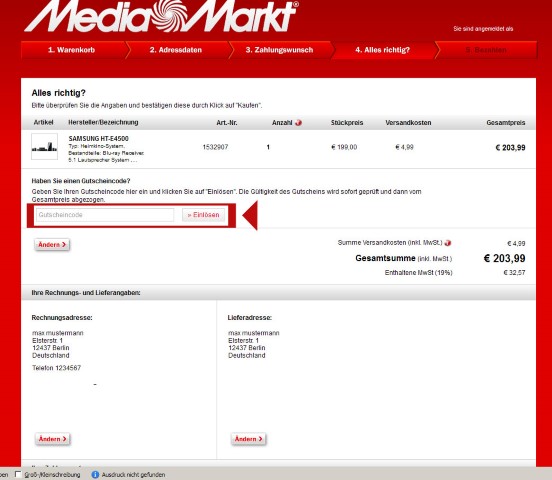Click the info icon next to Anzahl
Screen dimensions: 552x480
[299, 123]
